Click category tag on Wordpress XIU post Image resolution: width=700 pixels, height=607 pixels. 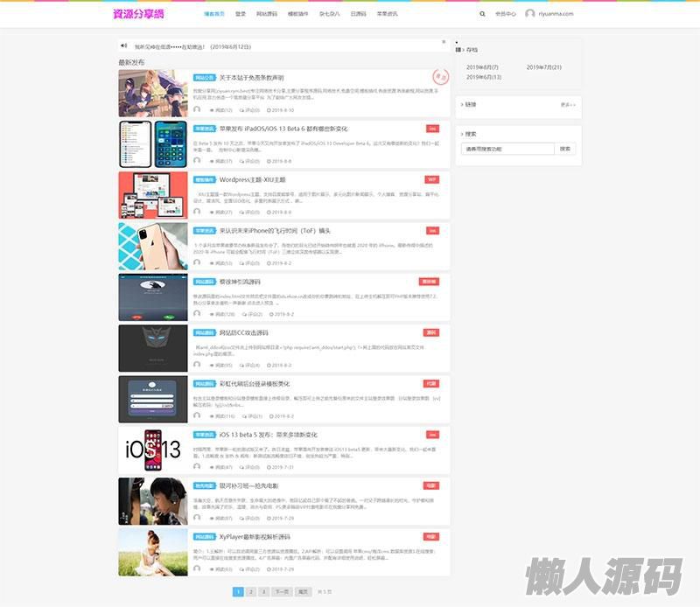[x=205, y=179]
